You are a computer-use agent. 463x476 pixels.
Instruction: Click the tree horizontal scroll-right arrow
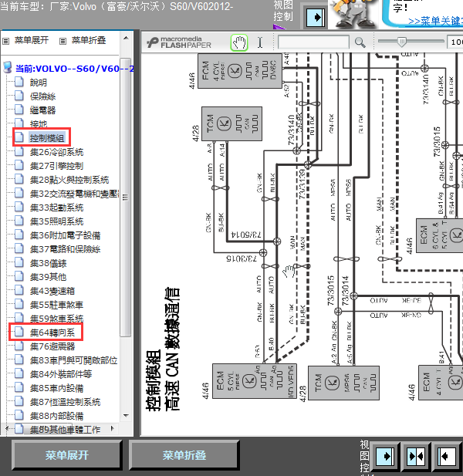coord(113,429)
